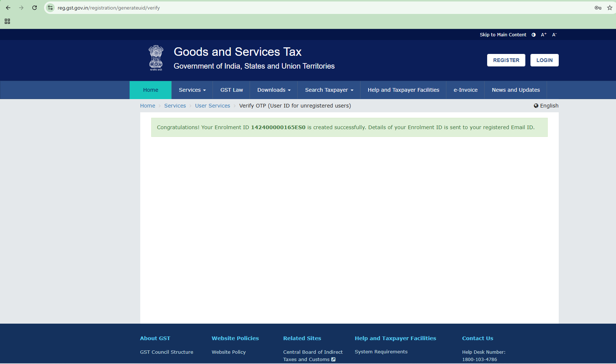
Task: Open the GST Law menu item
Action: coord(231,90)
